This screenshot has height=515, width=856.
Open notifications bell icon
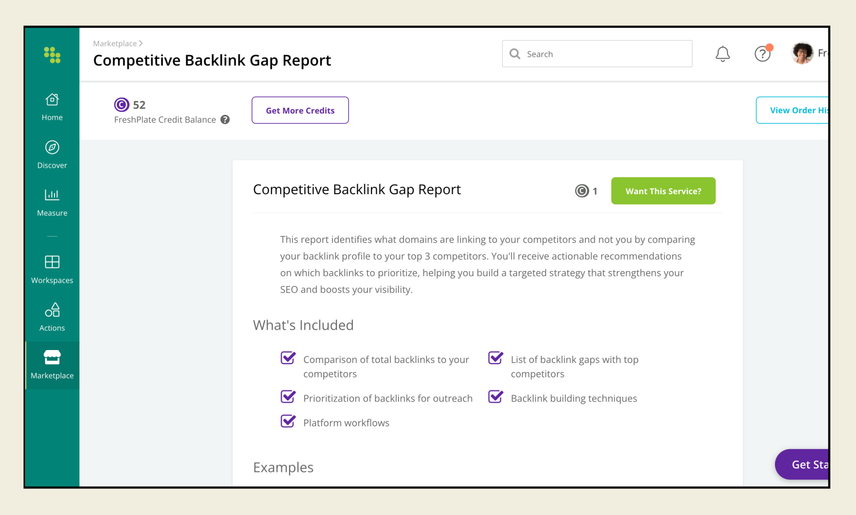[x=722, y=54]
